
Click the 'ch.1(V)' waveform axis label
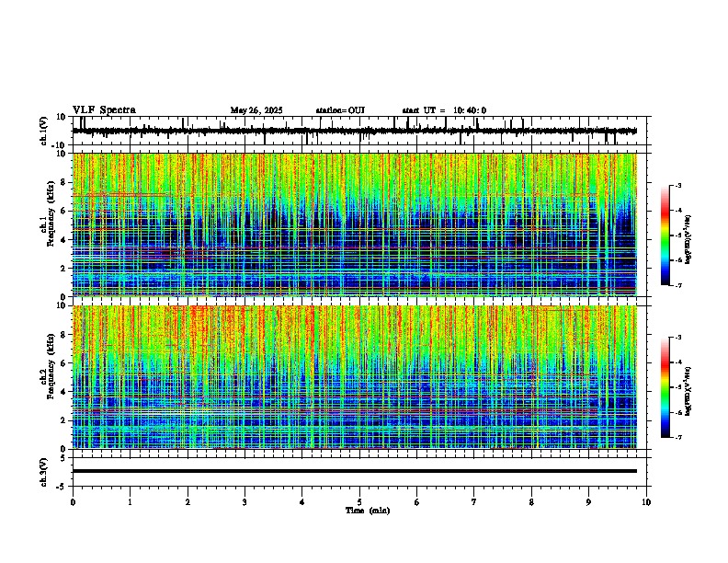pyautogui.click(x=44, y=131)
